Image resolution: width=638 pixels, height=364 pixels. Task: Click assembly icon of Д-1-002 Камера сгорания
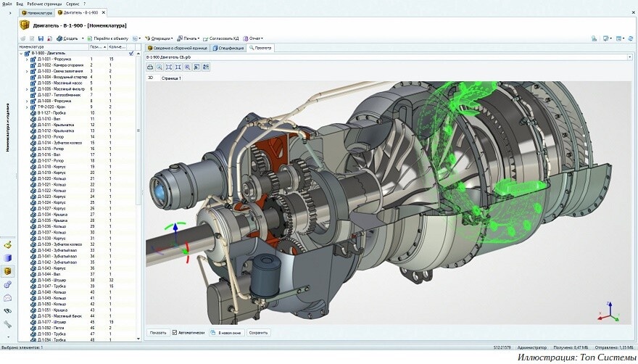[x=33, y=65]
